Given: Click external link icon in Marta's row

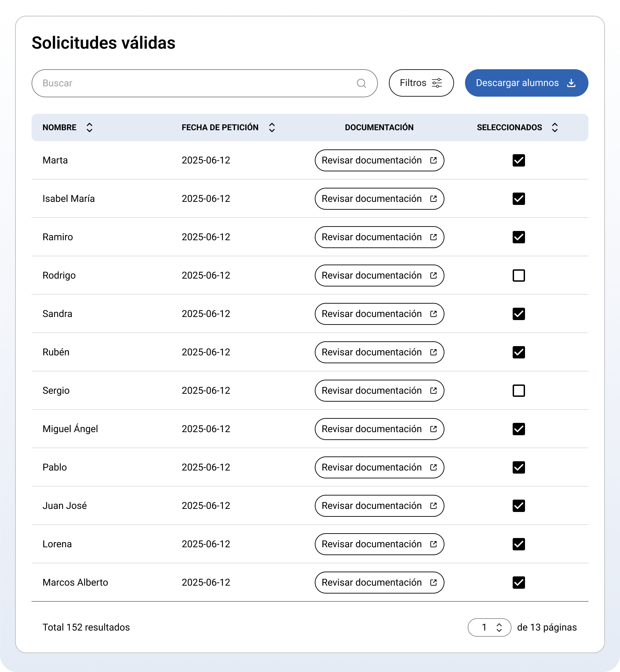Looking at the screenshot, I should (433, 160).
